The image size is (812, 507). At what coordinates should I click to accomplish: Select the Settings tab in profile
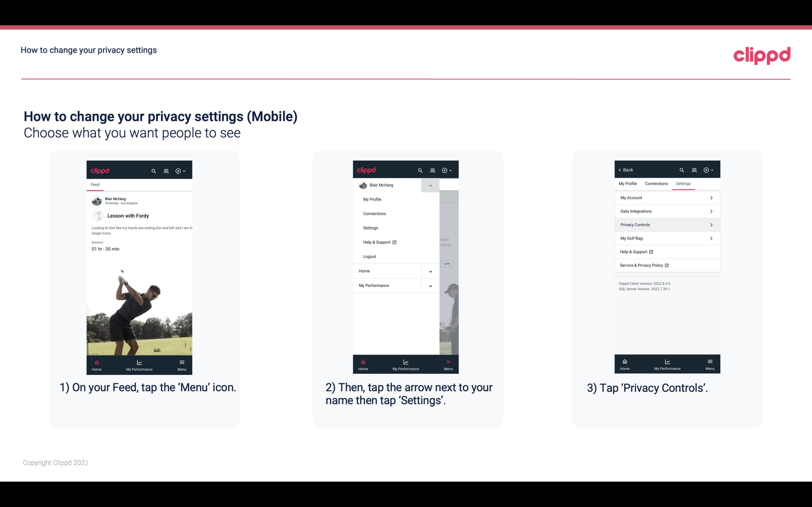tap(683, 183)
